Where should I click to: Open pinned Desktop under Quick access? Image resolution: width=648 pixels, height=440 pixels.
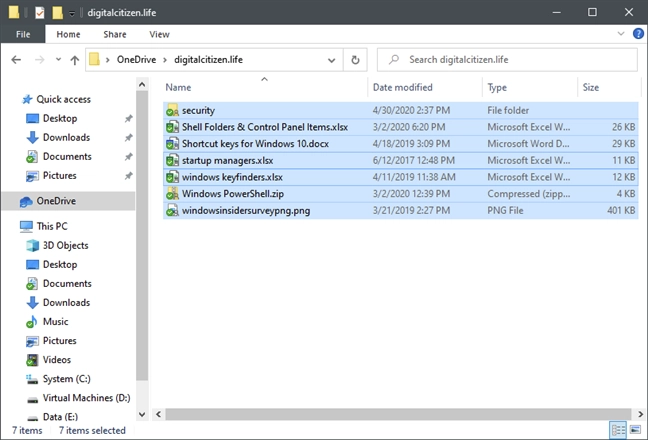[x=60, y=118]
